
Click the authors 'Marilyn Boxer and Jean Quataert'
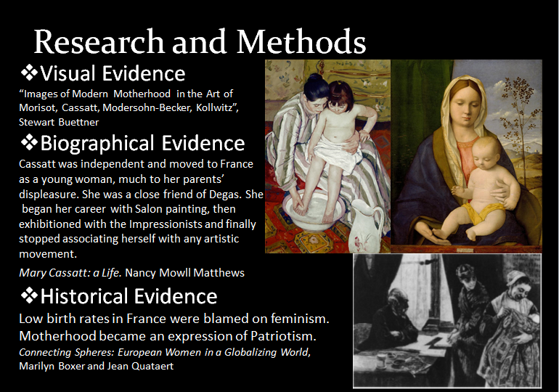(97, 366)
